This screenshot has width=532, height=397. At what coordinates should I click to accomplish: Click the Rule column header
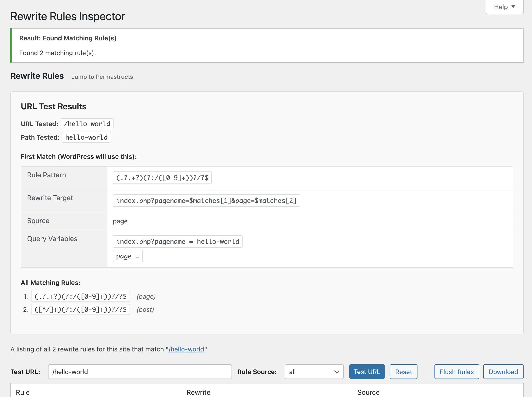coord(23,392)
